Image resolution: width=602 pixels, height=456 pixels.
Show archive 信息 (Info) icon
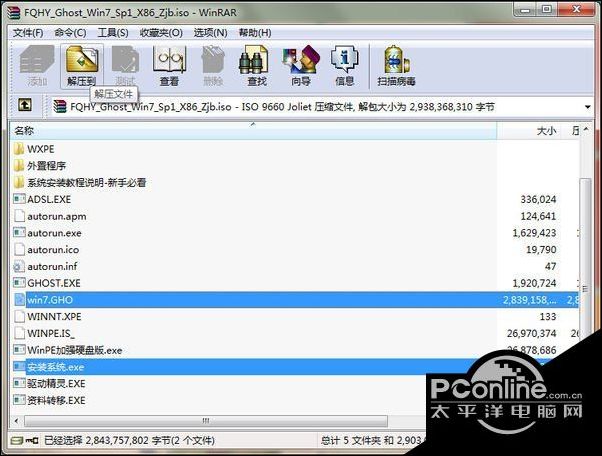pos(344,65)
